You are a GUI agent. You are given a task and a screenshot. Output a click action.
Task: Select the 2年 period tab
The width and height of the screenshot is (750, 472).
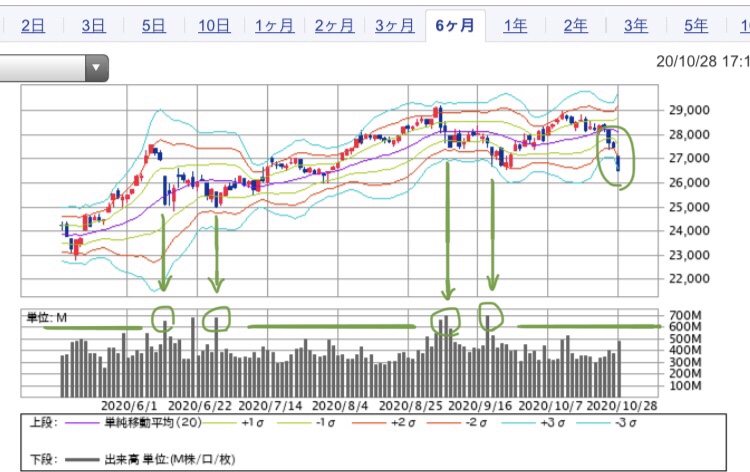pos(575,26)
